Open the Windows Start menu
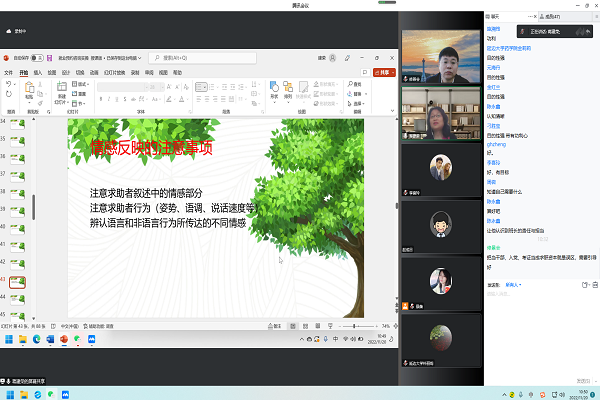Screen dimensions: 600x400 [9, 340]
